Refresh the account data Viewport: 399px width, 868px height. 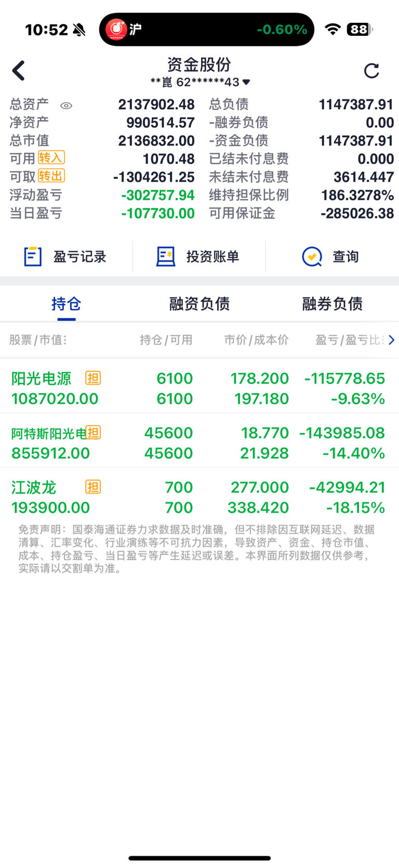coord(371,71)
